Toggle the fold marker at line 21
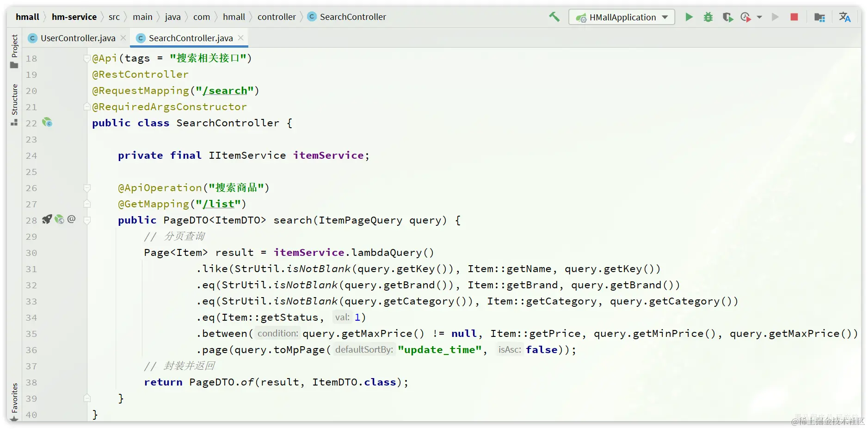 point(86,107)
